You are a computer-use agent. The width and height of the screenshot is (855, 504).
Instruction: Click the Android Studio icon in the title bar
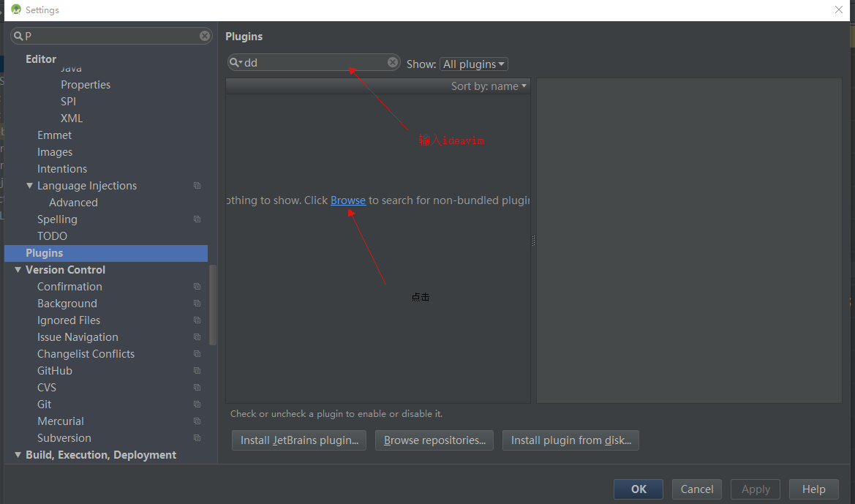click(16, 10)
